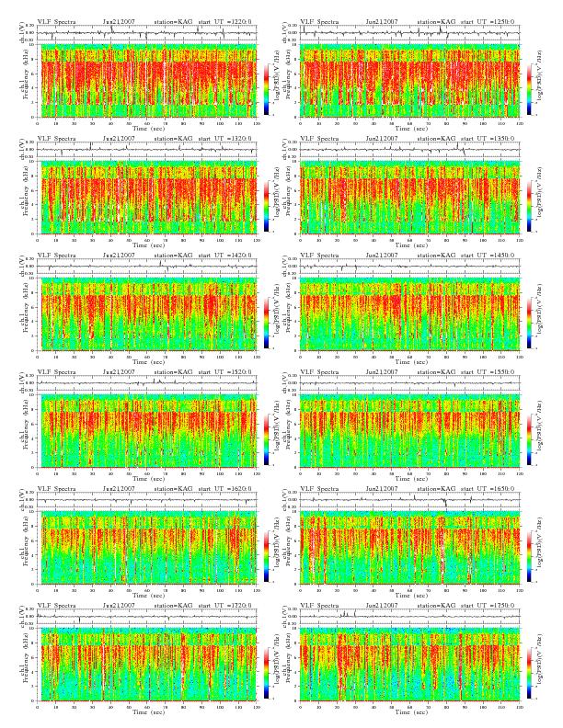
Task: Choose the UT 1650:0 spectrogram plot
Action: (x=409, y=548)
